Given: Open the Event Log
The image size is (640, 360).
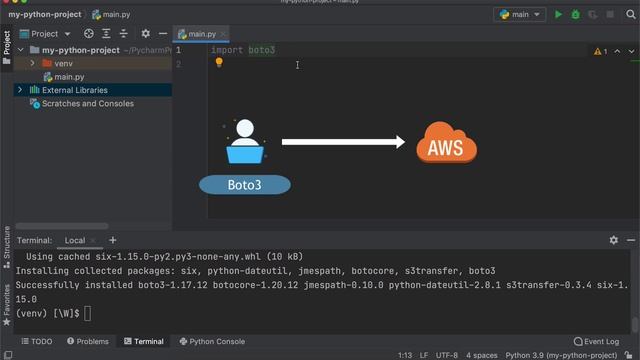Looking at the screenshot, I should click(x=596, y=341).
